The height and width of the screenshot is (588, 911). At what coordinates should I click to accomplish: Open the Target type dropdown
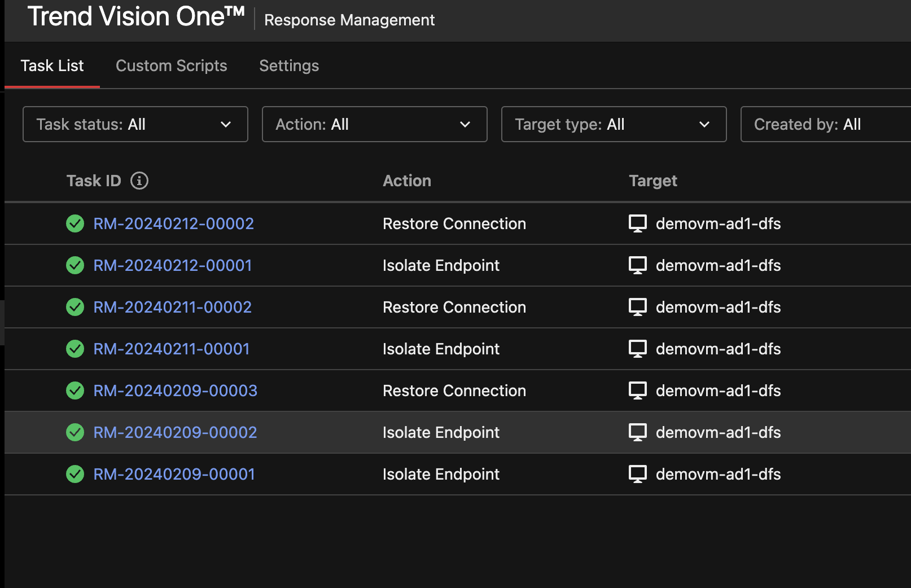(x=614, y=124)
